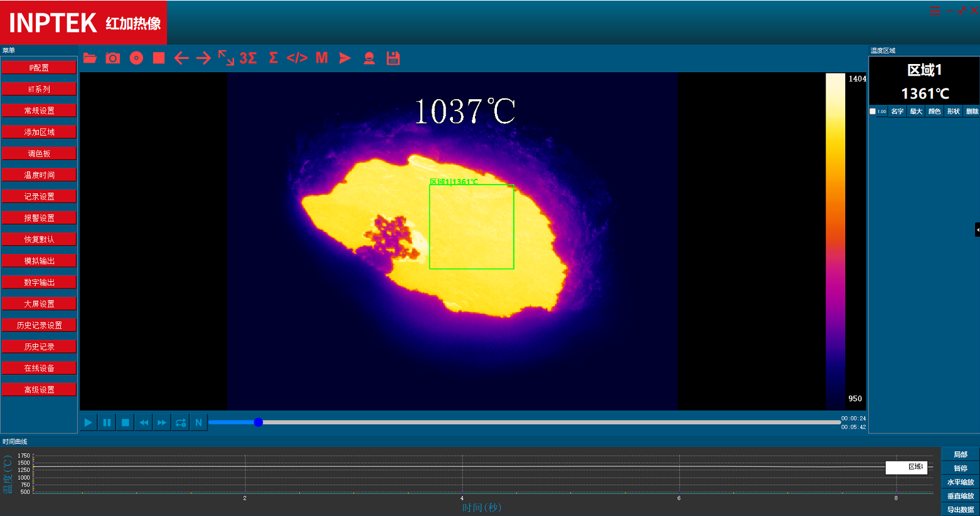
Task: Click the floppy disk save icon
Action: tap(393, 58)
